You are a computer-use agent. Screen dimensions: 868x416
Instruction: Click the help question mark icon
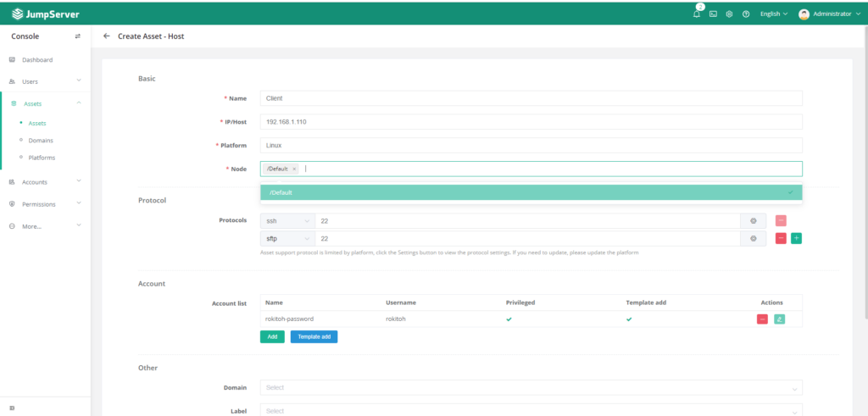tap(746, 14)
